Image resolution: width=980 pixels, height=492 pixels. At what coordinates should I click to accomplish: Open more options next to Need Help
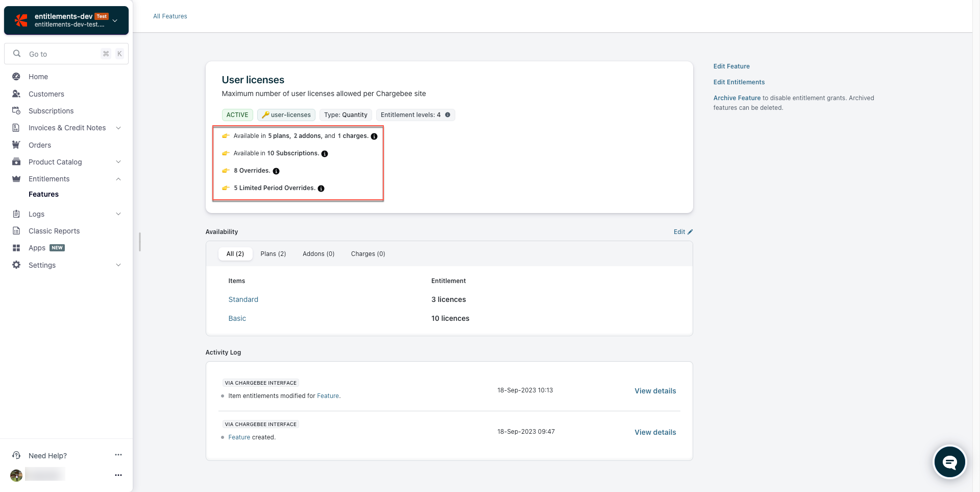(118, 455)
